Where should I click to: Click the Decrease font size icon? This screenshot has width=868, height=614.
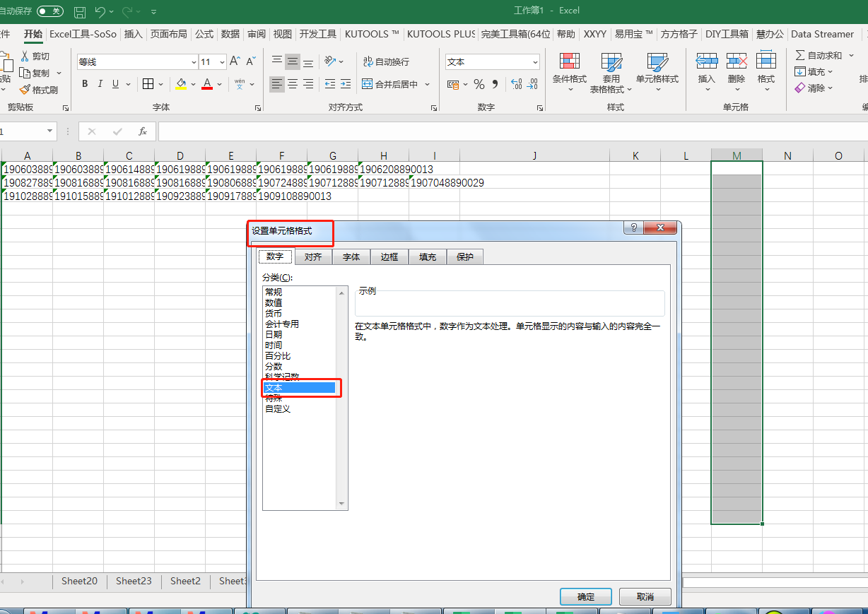[251, 61]
